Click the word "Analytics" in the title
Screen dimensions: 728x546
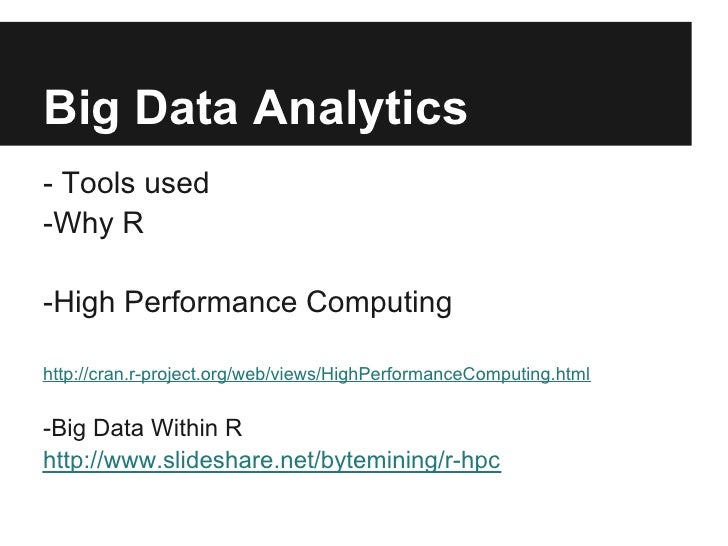[360, 110]
